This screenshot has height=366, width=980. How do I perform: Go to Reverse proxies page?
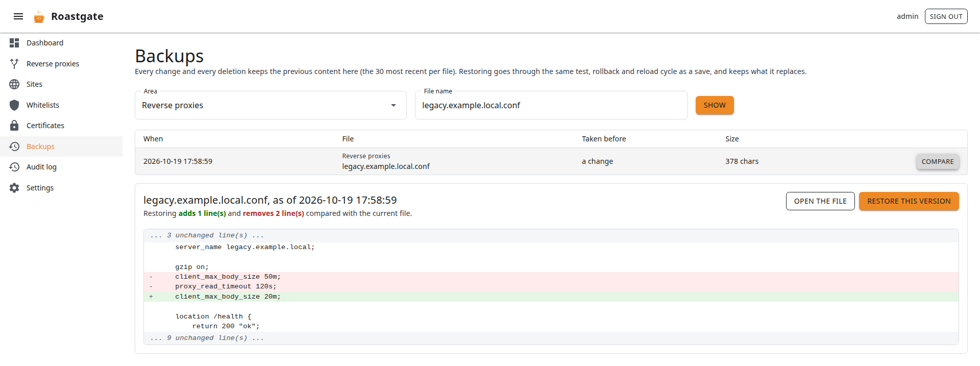point(61,64)
